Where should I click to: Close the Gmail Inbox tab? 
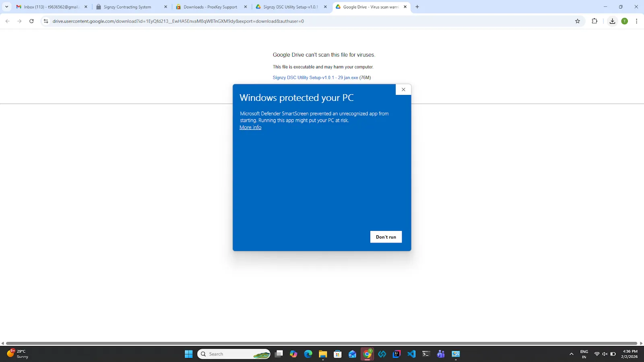86,7
